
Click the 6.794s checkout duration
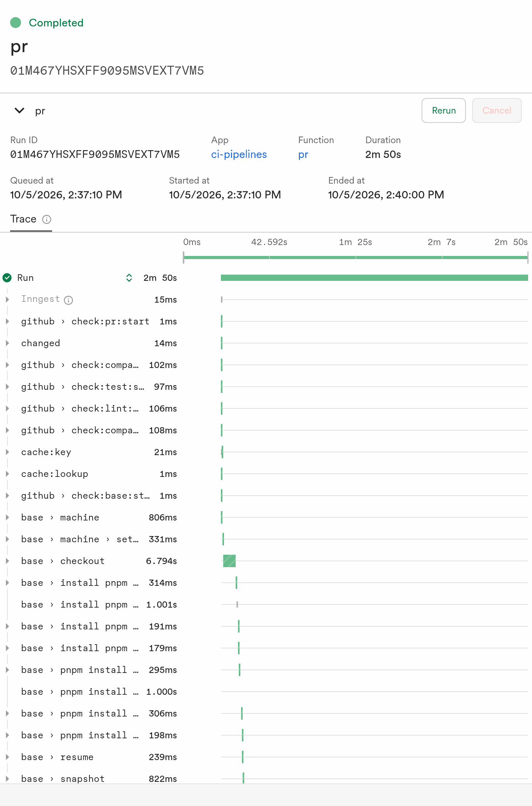pos(161,561)
